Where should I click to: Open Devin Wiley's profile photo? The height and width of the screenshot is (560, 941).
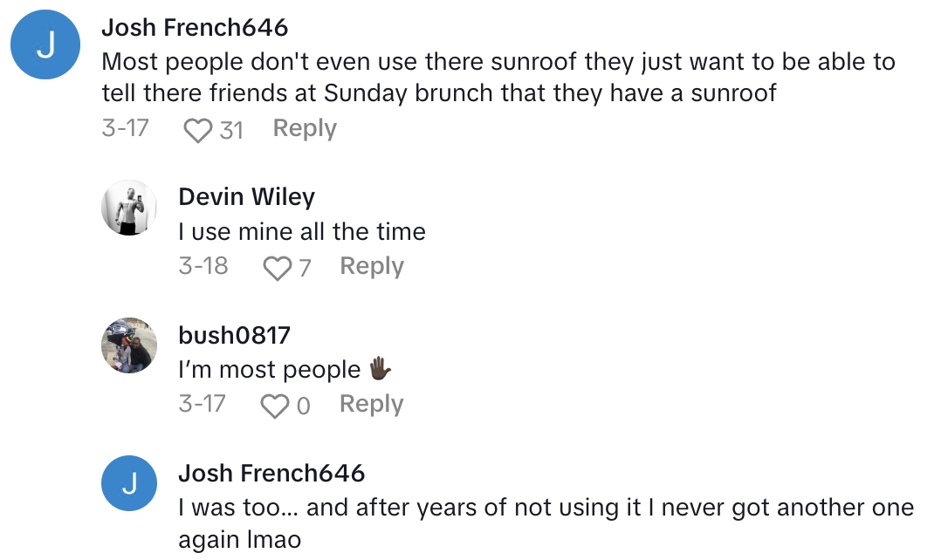130,208
